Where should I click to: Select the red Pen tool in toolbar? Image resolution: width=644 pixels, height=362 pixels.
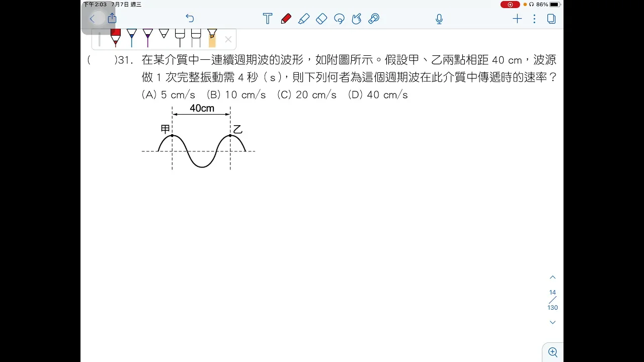coord(286,19)
